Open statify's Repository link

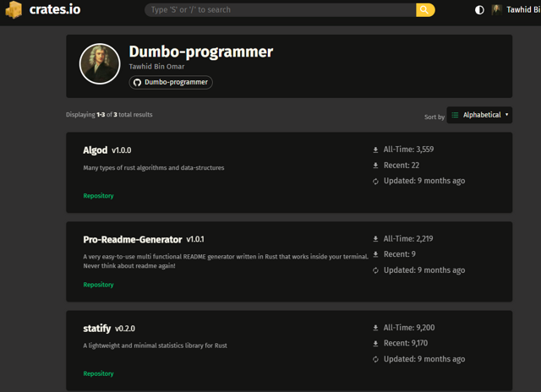[98, 373]
